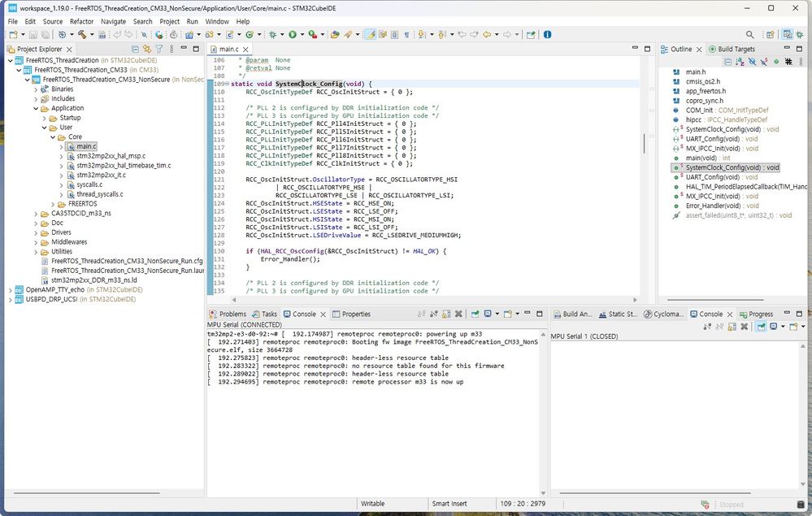Open the Project Explorer filter icon
The height and width of the screenshot is (516, 812).
(160, 50)
